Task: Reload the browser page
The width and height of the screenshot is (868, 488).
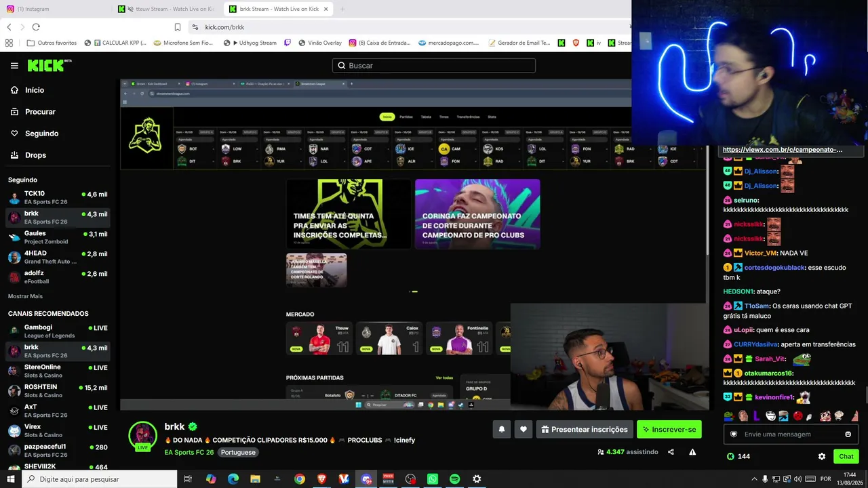Action: pyautogui.click(x=36, y=27)
